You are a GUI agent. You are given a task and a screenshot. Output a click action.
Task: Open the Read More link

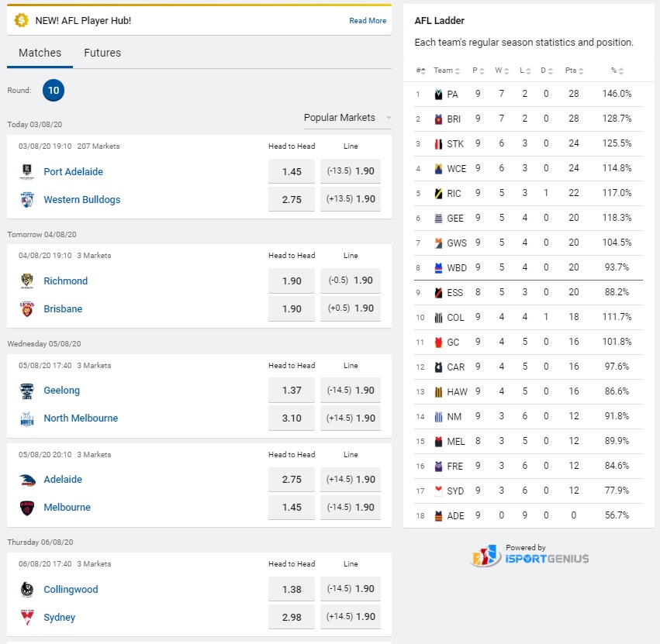tap(368, 21)
